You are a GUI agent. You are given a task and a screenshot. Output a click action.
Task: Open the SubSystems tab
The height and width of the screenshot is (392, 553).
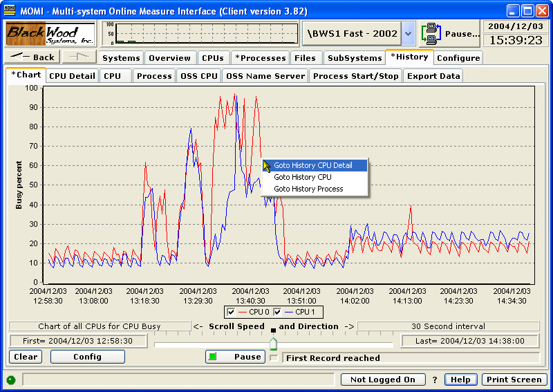[x=354, y=58]
